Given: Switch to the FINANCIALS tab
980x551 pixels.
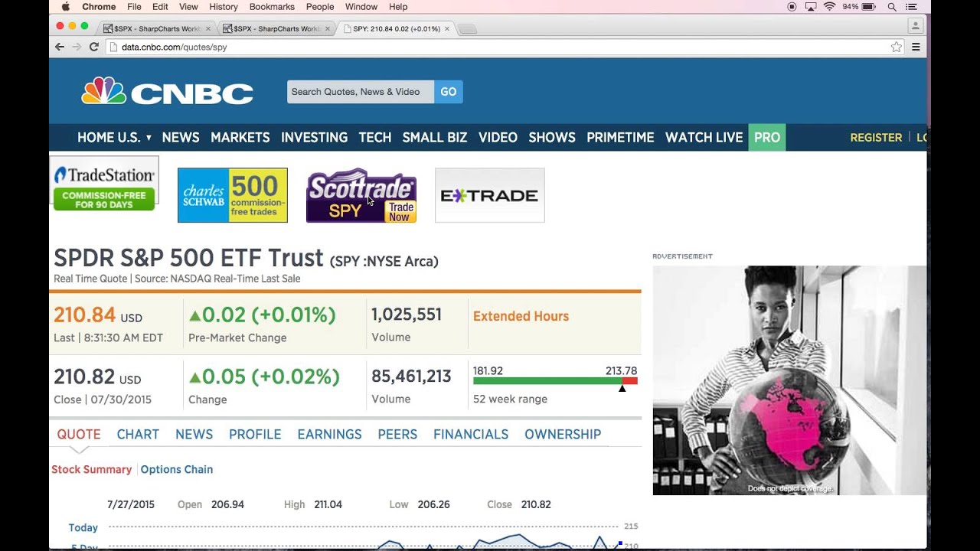Looking at the screenshot, I should [471, 434].
